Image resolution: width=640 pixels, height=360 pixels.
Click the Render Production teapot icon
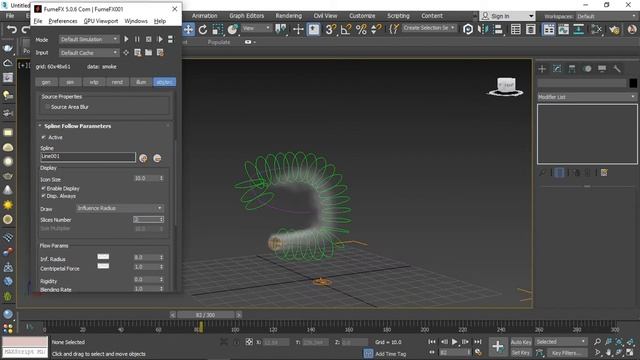pos(614,29)
